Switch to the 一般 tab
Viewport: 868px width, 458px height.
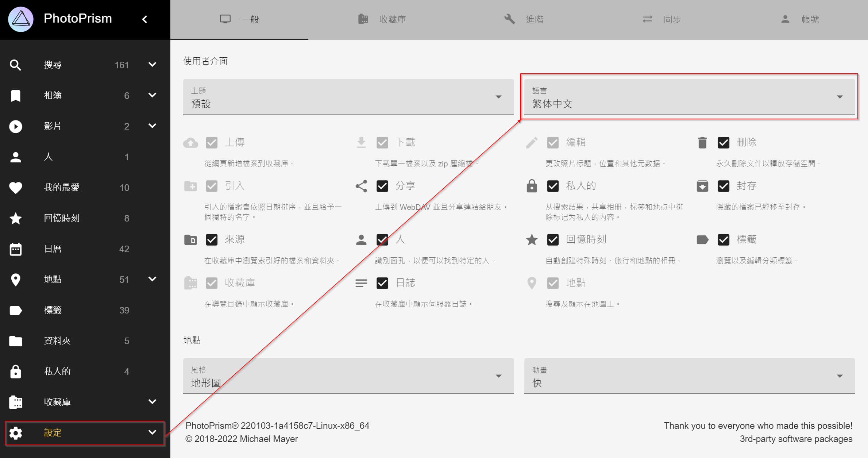(239, 19)
